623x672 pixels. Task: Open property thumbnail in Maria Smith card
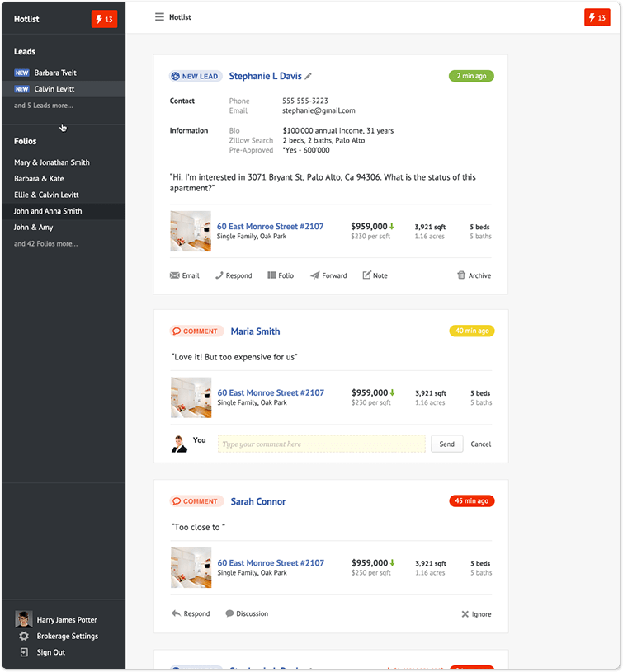pyautogui.click(x=191, y=398)
